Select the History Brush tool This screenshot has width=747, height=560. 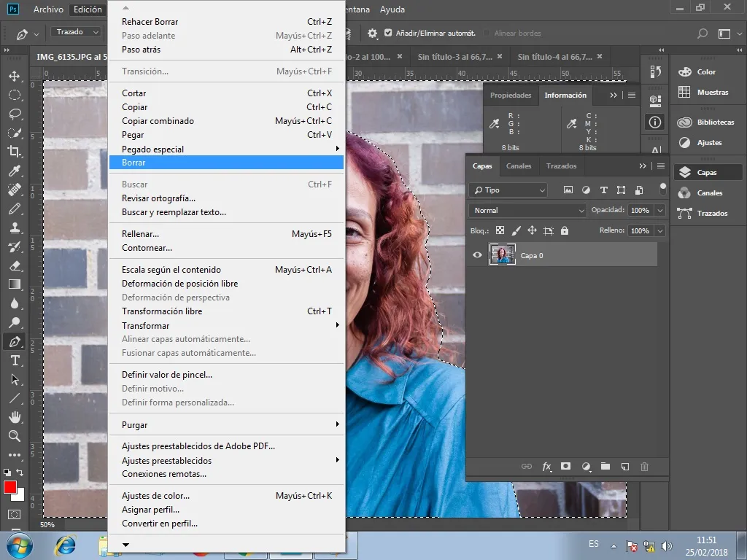point(15,246)
